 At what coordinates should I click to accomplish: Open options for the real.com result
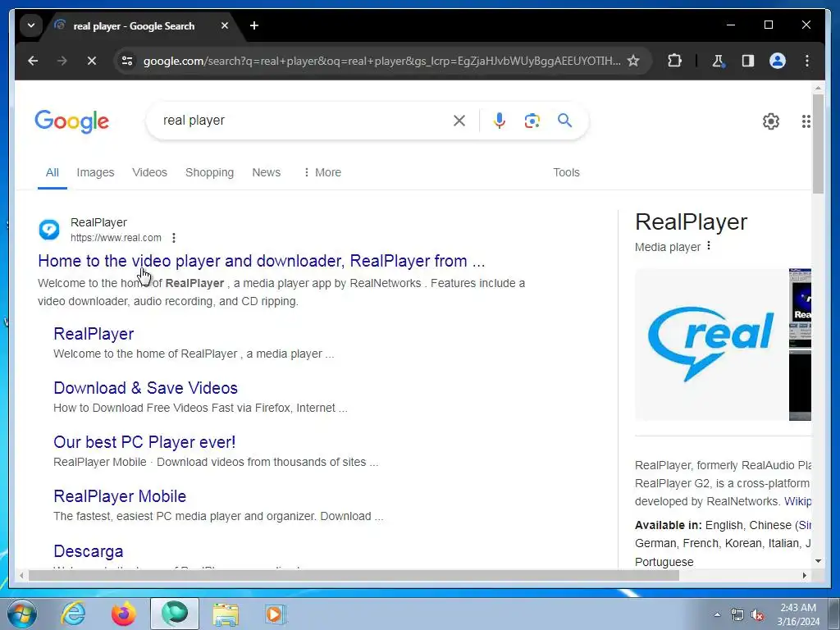coord(174,238)
